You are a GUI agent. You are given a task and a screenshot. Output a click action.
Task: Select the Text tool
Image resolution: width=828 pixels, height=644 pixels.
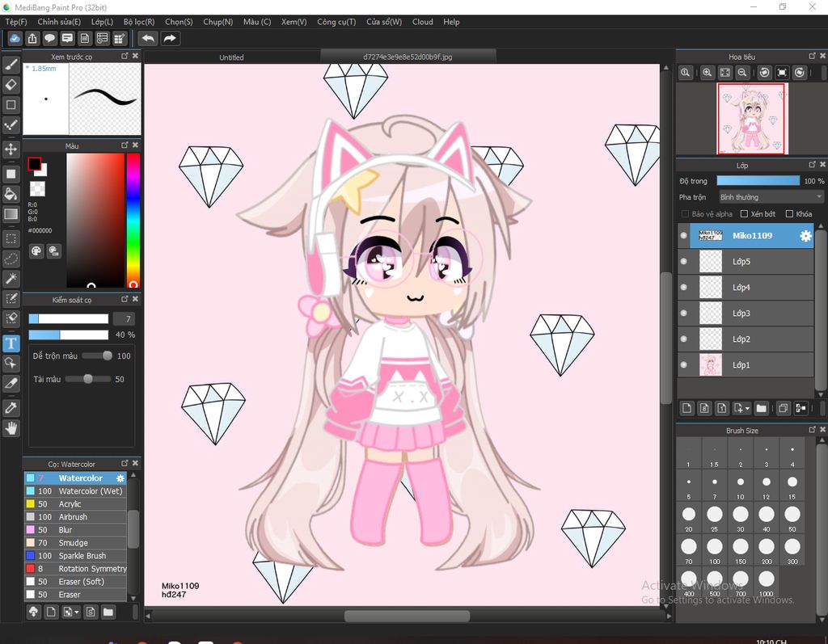[x=11, y=343]
